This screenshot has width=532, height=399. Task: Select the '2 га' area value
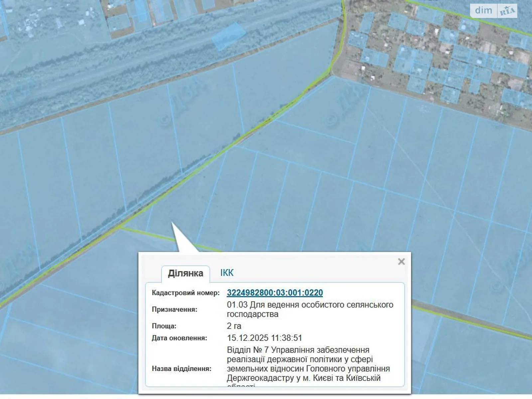234,326
